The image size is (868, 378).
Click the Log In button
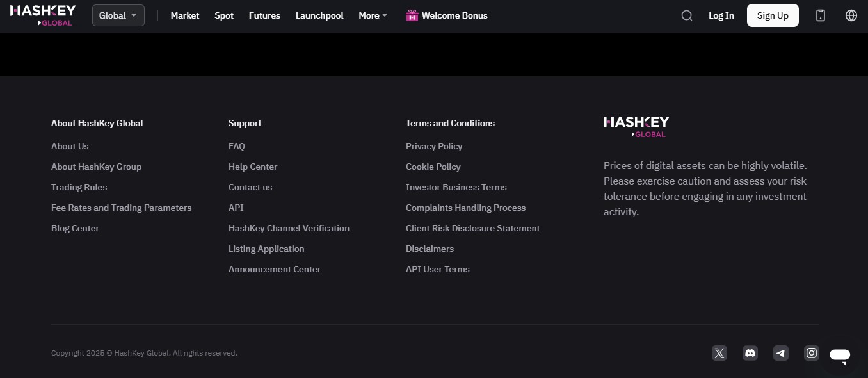[721, 15]
